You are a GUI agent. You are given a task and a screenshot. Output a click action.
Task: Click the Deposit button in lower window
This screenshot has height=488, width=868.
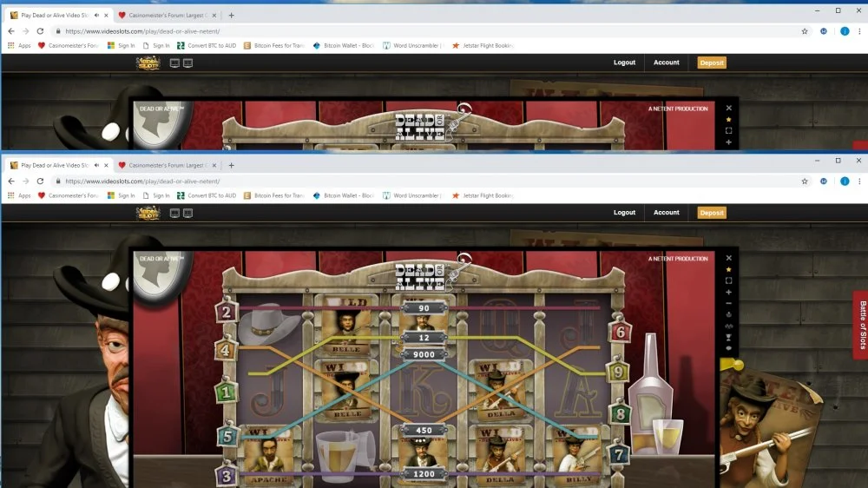(x=712, y=213)
